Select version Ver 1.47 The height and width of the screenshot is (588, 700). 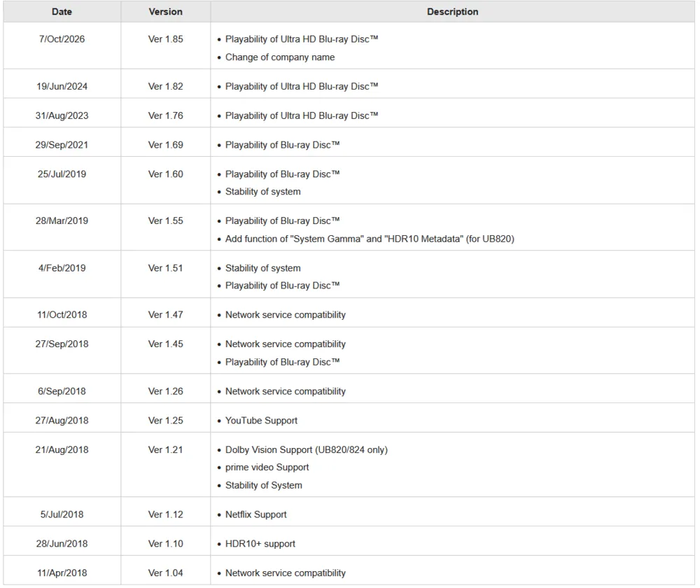pyautogui.click(x=166, y=315)
